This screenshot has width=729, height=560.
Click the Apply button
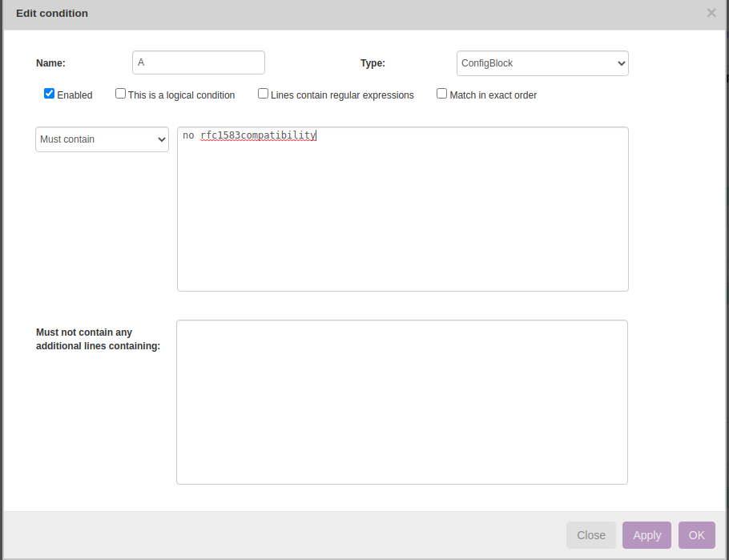click(x=646, y=535)
